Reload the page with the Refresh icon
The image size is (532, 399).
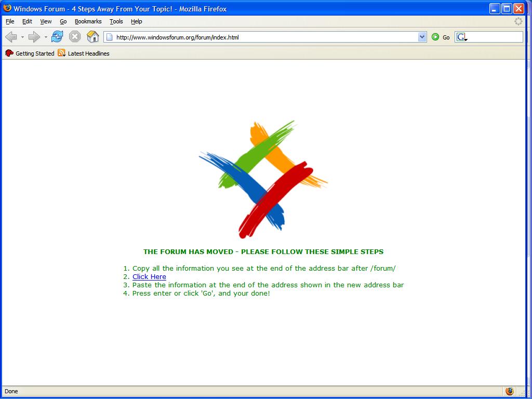point(57,37)
